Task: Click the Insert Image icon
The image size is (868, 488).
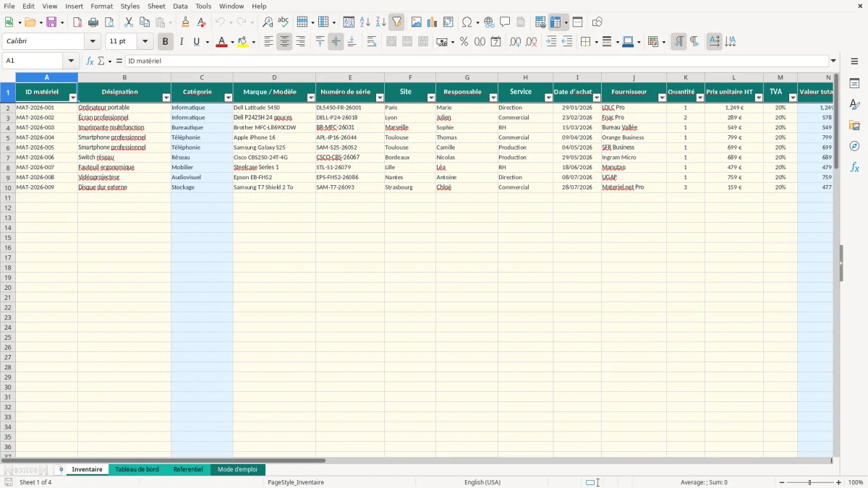Action: click(417, 22)
